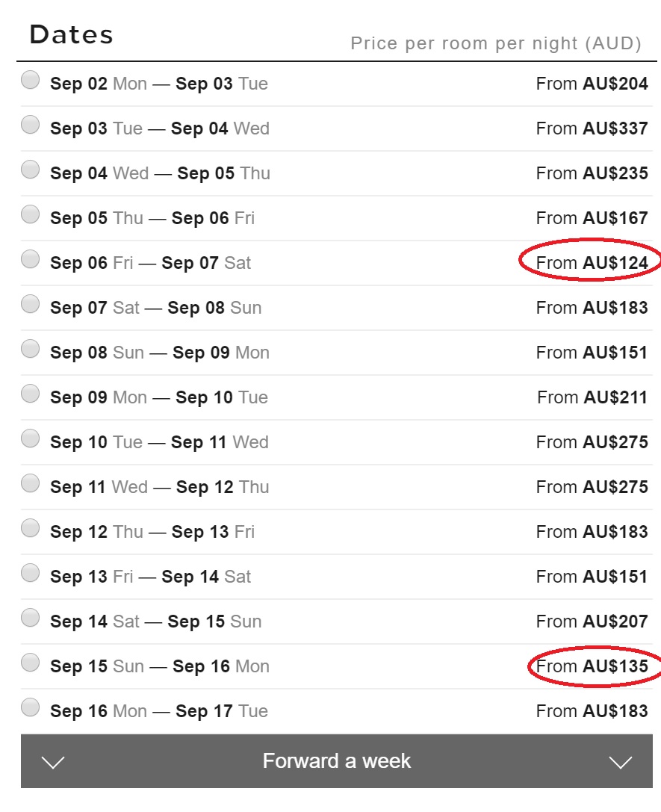
Task: Select the Sep 03 Tue – Sep 04 Wed radio button
Action: coord(30,125)
